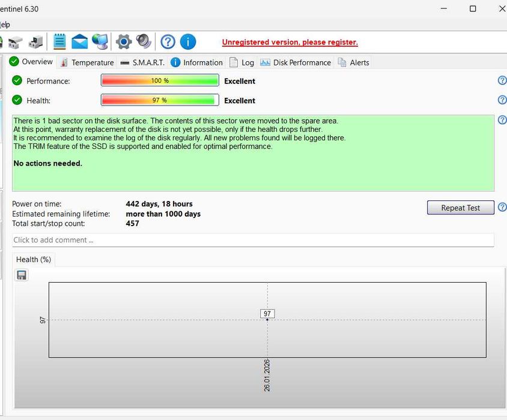The image size is (507, 420).
Task: Click the first disk drives toolbar icon
Action: [x=15, y=42]
